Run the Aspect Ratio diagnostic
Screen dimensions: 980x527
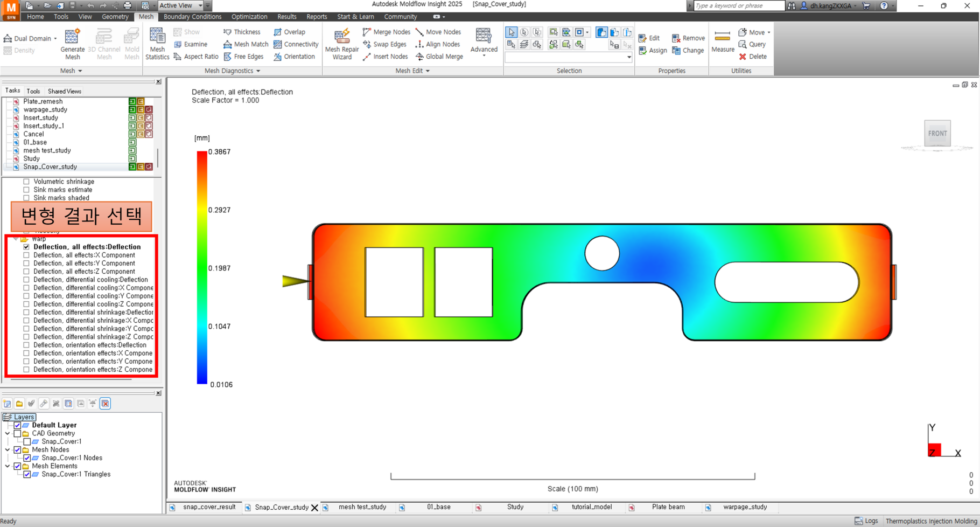click(x=196, y=57)
